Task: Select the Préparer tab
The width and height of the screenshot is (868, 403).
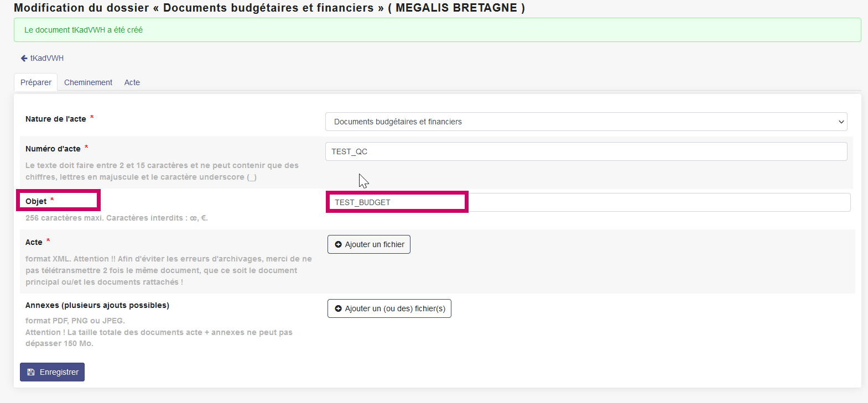Action: 36,82
